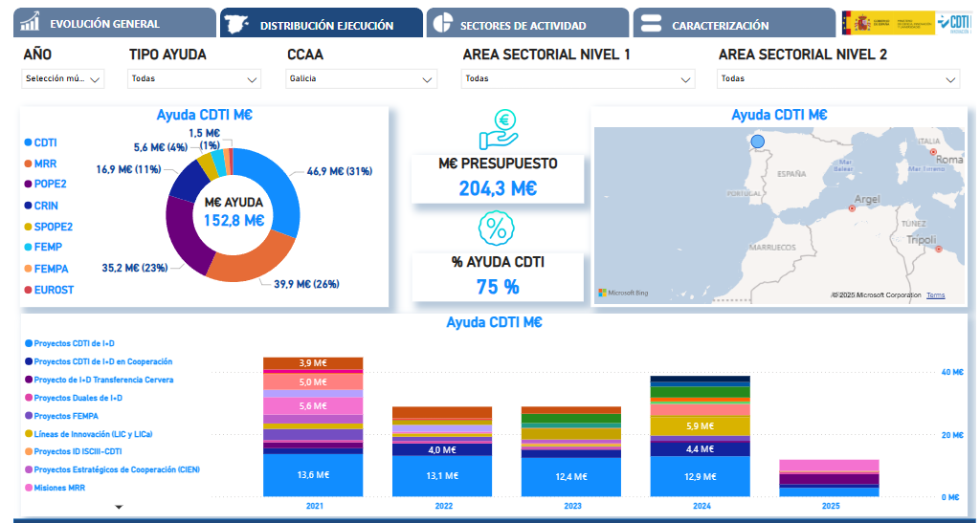980x523 pixels.
Task: Click the bar chart icon in Evolución General
Action: (x=30, y=22)
